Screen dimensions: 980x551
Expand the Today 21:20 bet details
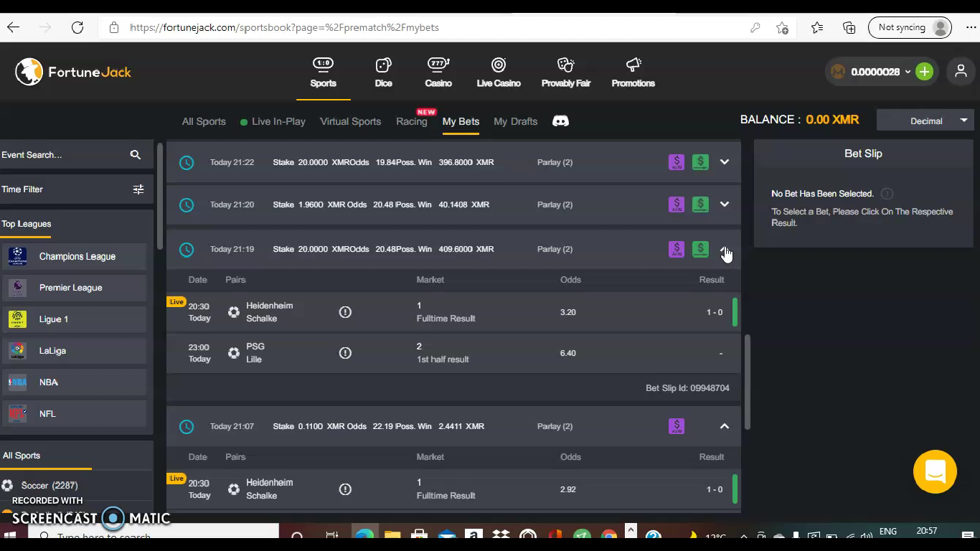click(x=725, y=204)
